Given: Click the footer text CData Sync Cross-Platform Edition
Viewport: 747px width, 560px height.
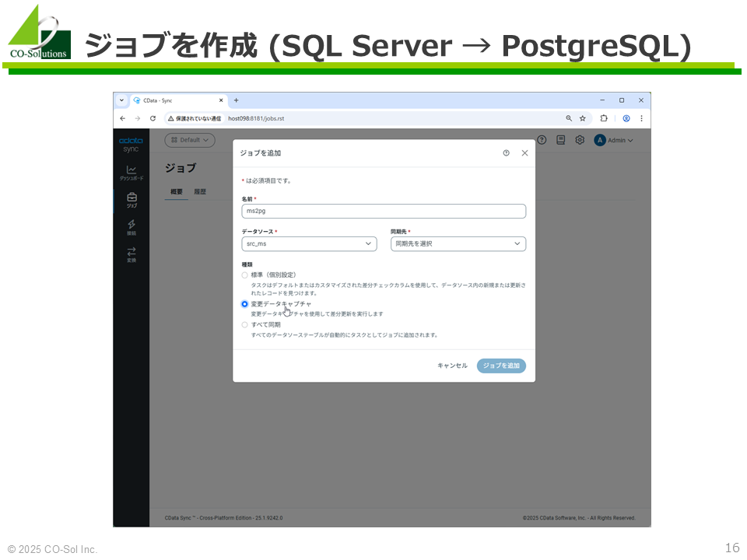Looking at the screenshot, I should pyautogui.click(x=223, y=518).
